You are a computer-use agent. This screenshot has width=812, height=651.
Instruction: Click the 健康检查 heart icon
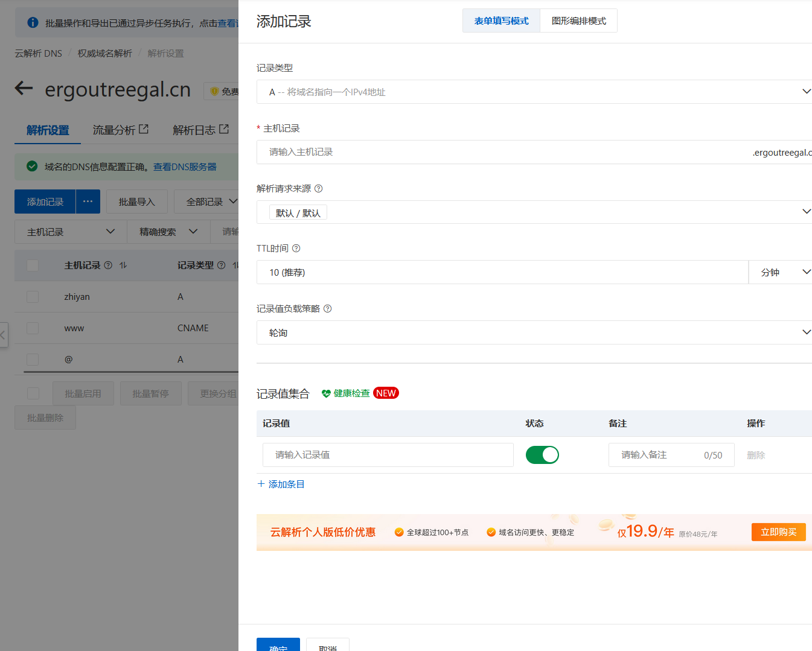[x=326, y=393]
